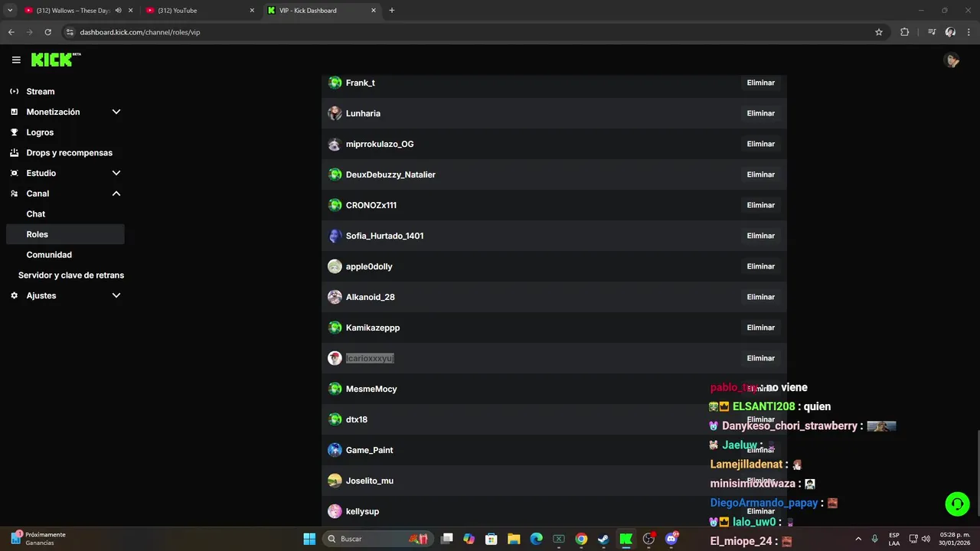The image size is (980, 551).
Task: Open Servidor y clave de retrans
Action: pyautogui.click(x=71, y=275)
